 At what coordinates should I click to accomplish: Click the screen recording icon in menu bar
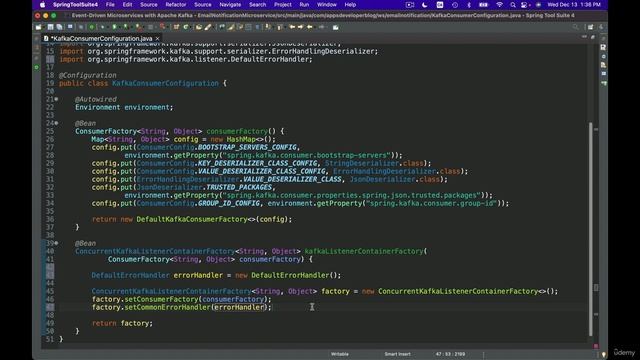tap(410, 4)
